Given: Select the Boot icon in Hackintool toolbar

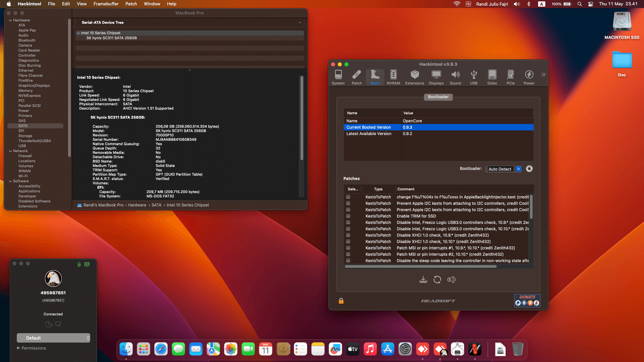Looking at the screenshot, I should pos(375,77).
